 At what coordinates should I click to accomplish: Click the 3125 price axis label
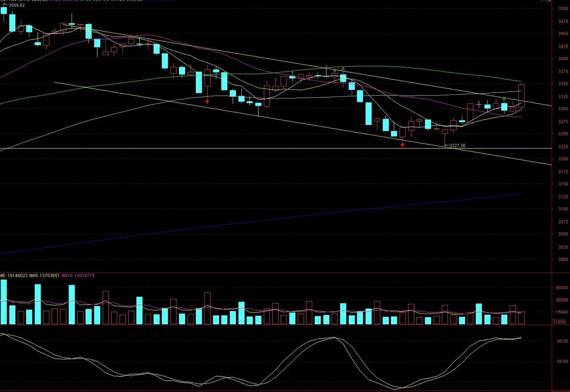pos(562,196)
